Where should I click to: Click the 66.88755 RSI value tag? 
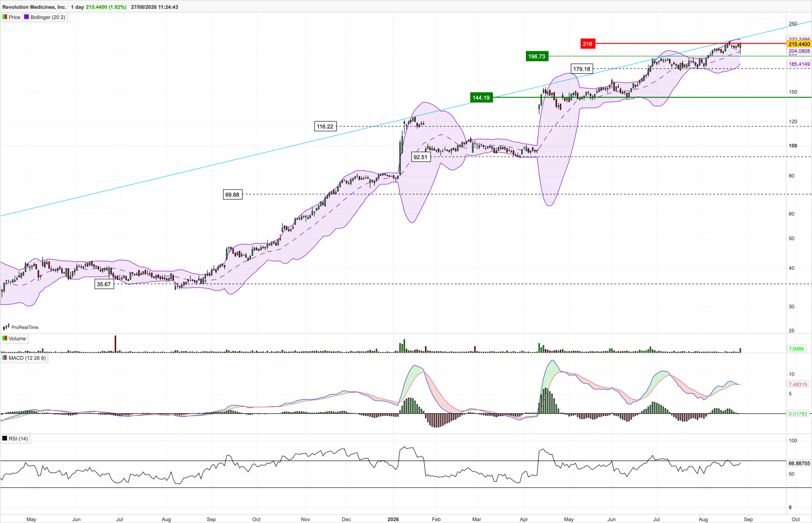coord(799,463)
